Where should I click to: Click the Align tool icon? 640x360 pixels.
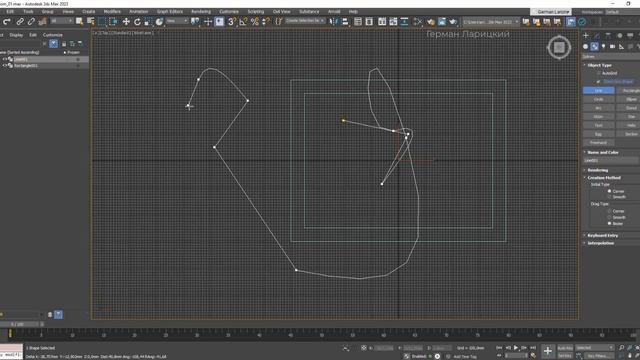(345, 22)
